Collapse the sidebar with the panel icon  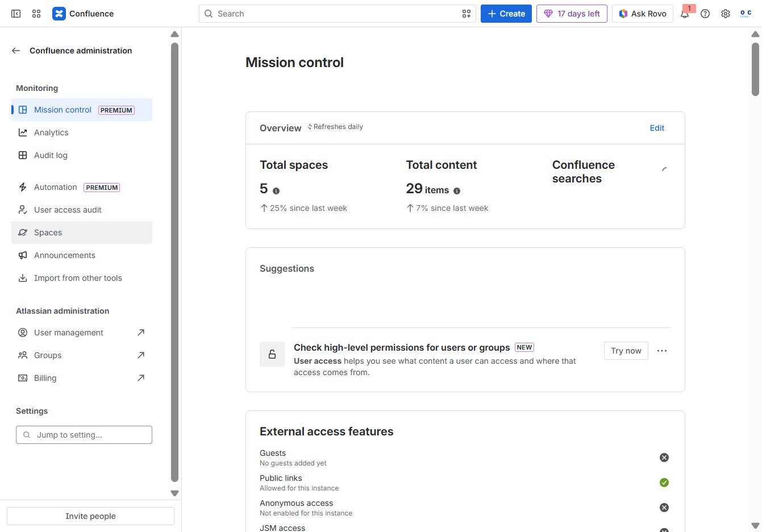(16, 14)
